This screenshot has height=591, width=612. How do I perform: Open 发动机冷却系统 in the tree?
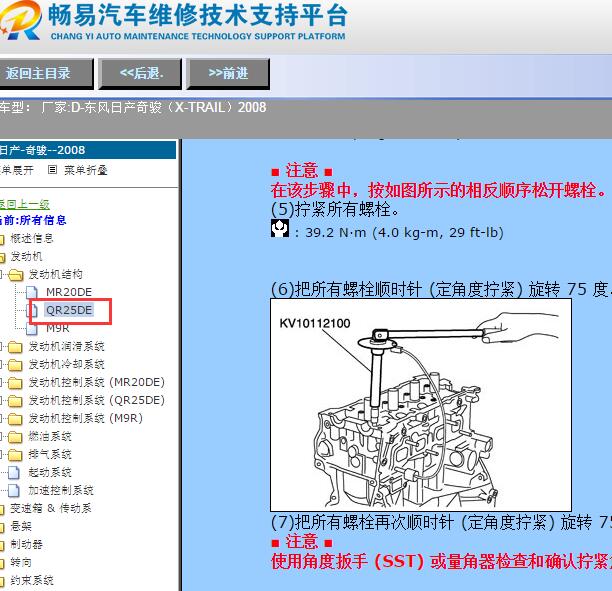[x=66, y=365]
